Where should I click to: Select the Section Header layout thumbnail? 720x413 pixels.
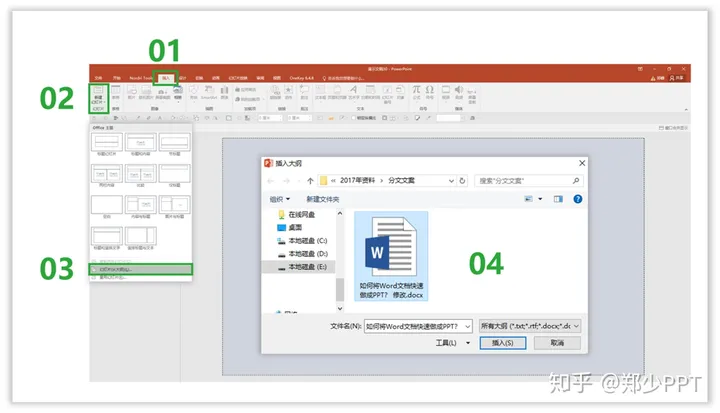[174, 142]
